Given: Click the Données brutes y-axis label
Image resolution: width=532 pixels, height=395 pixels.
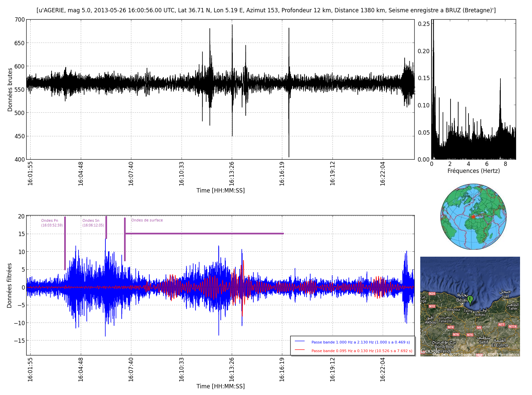Looking at the screenshot, I should pos(10,90).
